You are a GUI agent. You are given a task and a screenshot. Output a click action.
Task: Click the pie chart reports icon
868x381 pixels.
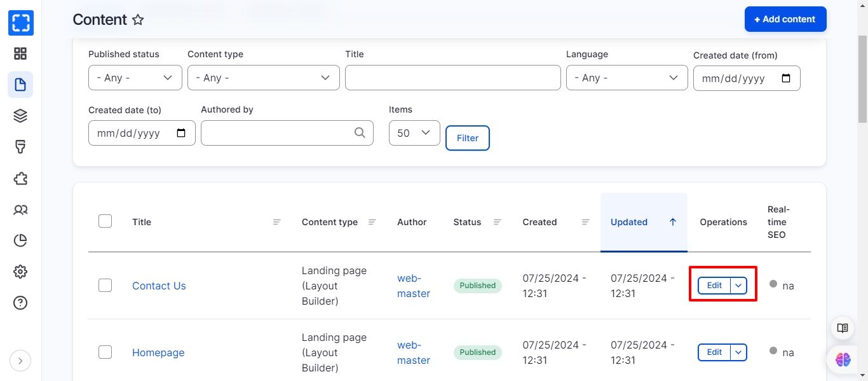click(20, 240)
